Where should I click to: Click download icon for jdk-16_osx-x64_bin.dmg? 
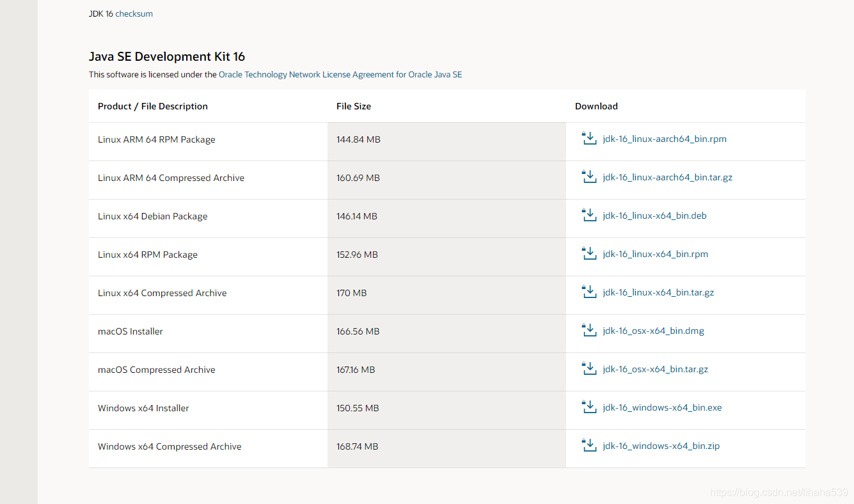(589, 330)
